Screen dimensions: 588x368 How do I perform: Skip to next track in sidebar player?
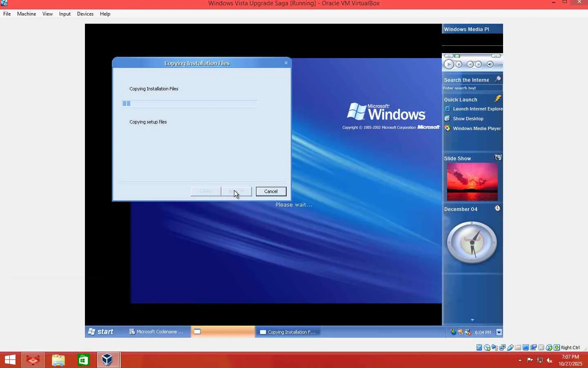point(479,64)
